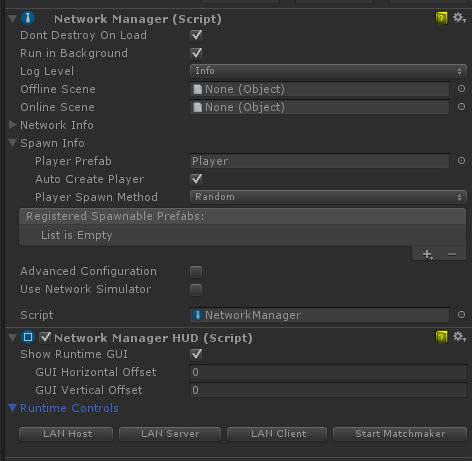Collapse the Network Manager component foldout
472x461 pixels.
tap(13, 19)
